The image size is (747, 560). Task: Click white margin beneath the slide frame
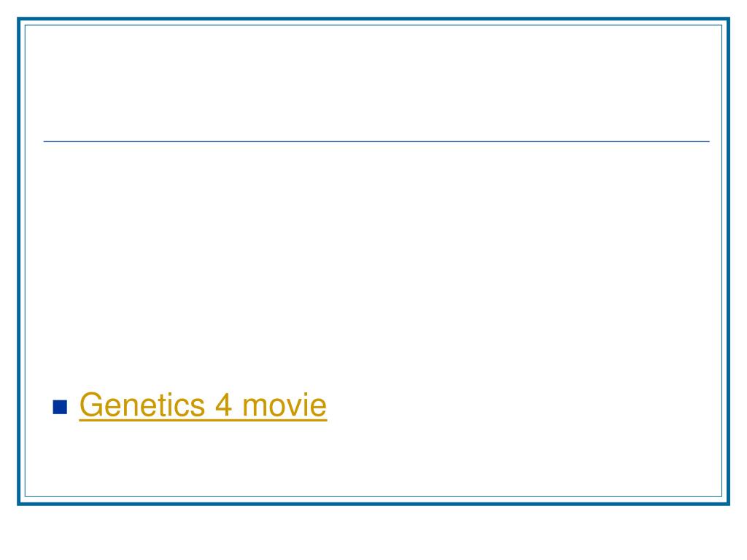373,532
